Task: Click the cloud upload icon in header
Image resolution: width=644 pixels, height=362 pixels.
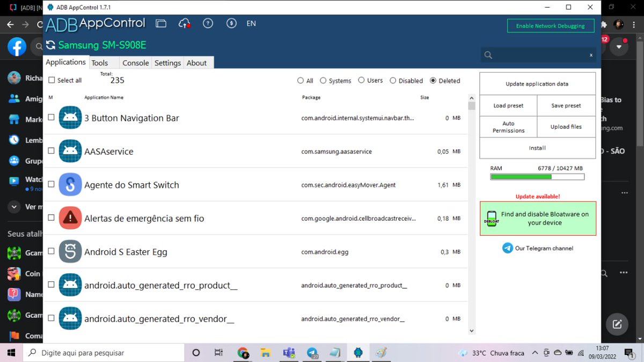Action: pos(185,24)
